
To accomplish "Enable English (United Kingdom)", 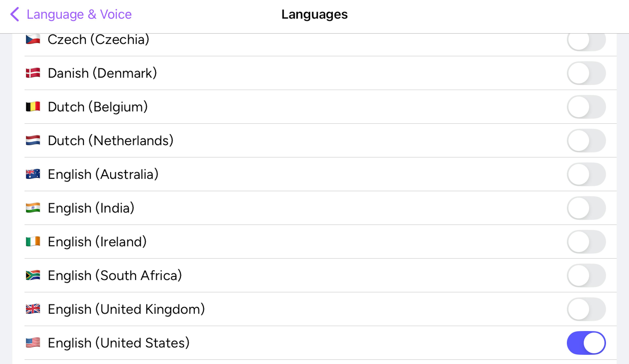I will click(x=587, y=309).
